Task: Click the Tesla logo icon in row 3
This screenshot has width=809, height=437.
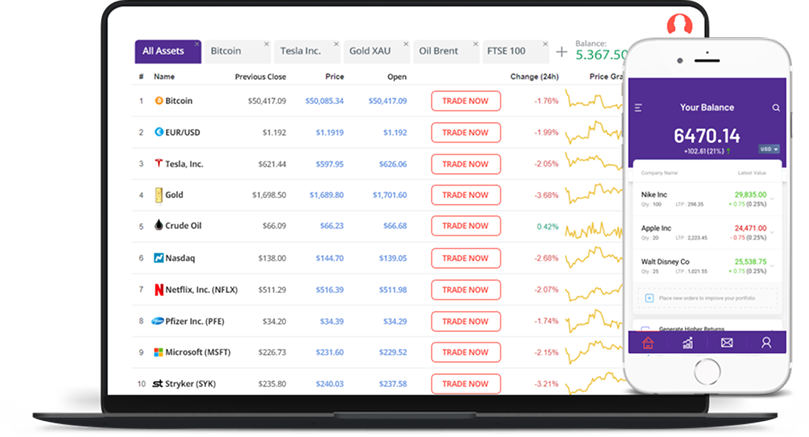Action: tap(159, 164)
